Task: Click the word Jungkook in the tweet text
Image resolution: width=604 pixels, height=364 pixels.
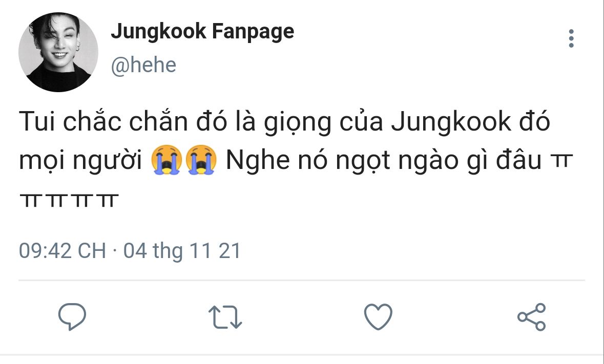Action: [451, 122]
